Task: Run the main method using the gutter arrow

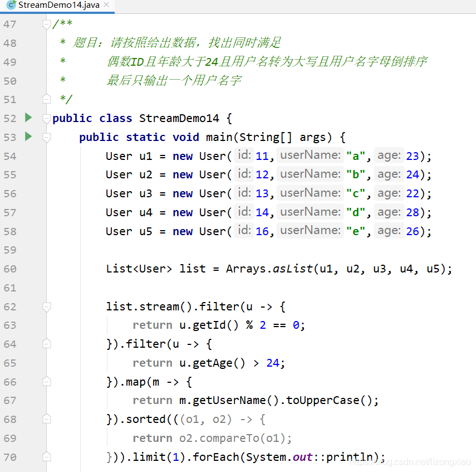Action: pyautogui.click(x=28, y=136)
